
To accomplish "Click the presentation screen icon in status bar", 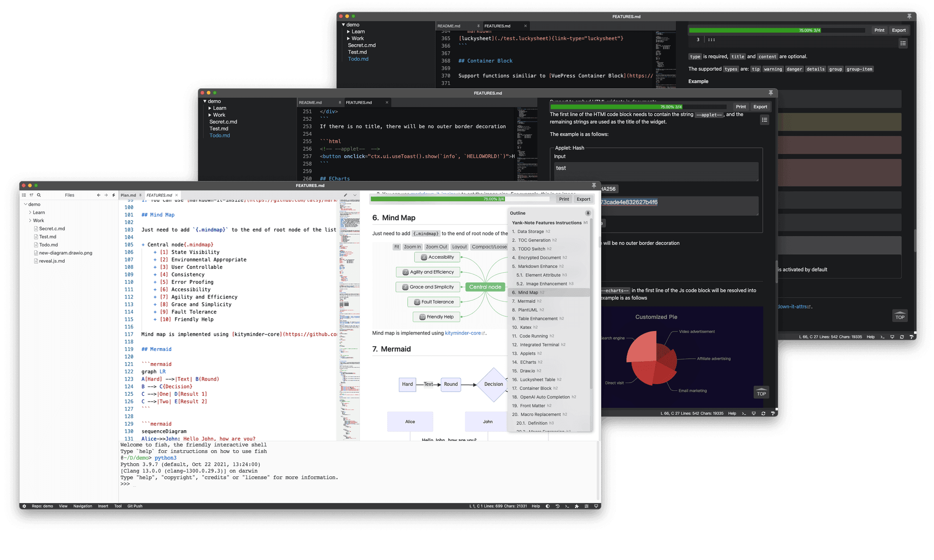I will pos(596,506).
